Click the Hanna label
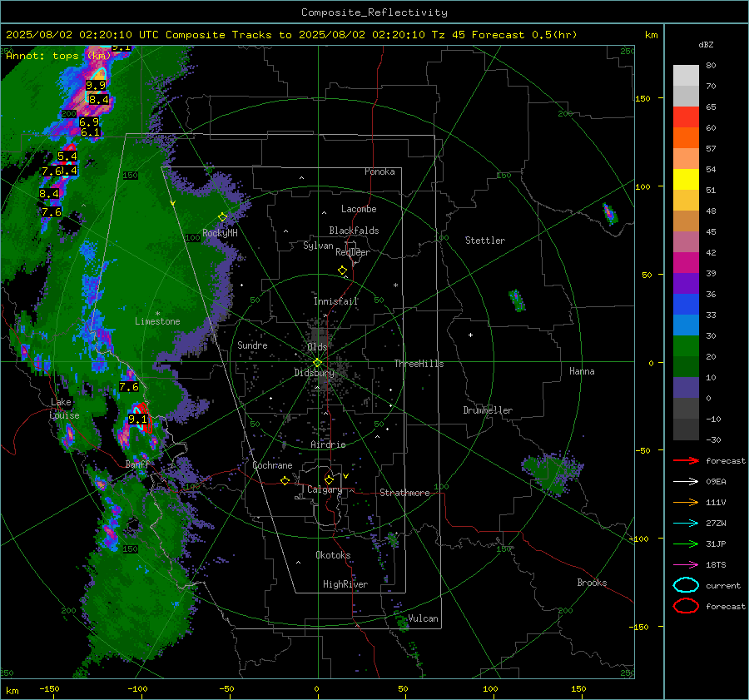This screenshot has width=749, height=700. tap(582, 371)
